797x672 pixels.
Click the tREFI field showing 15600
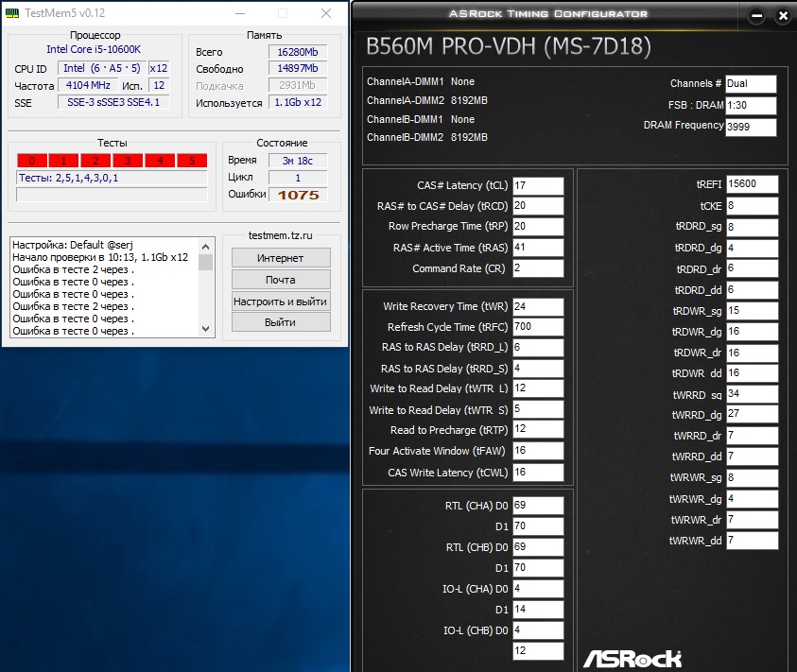point(753,184)
